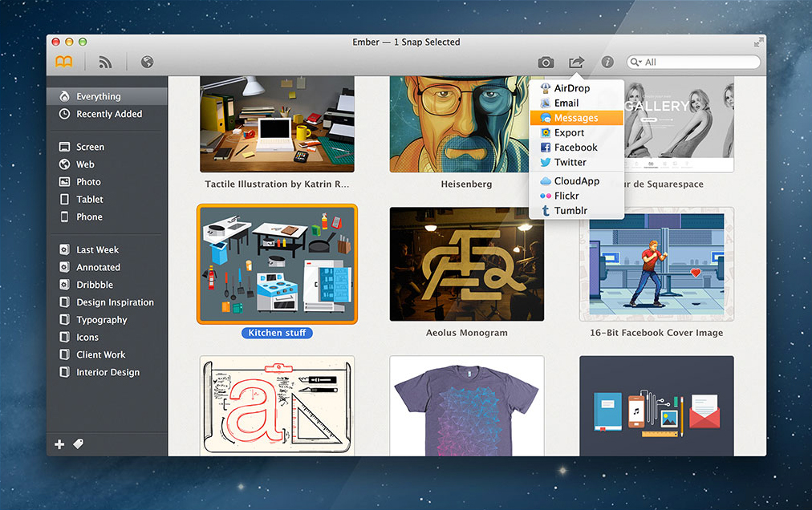Choose Tumblr from the share menu
812x510 pixels.
(576, 211)
